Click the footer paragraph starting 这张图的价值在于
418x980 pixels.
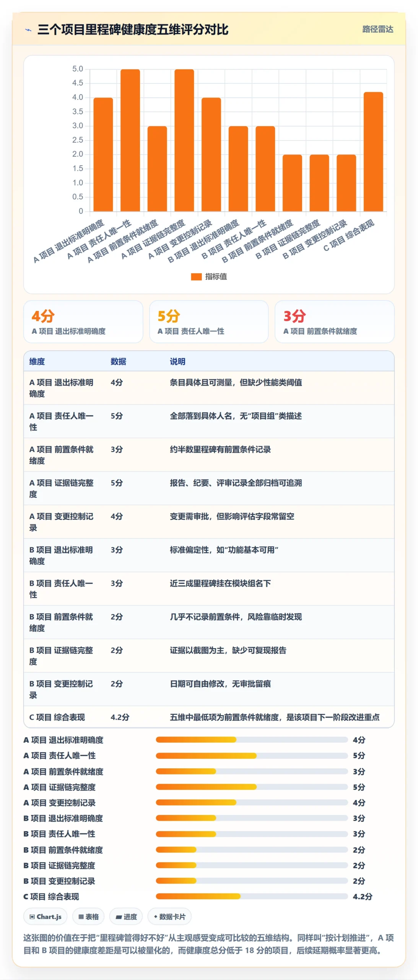208,944
